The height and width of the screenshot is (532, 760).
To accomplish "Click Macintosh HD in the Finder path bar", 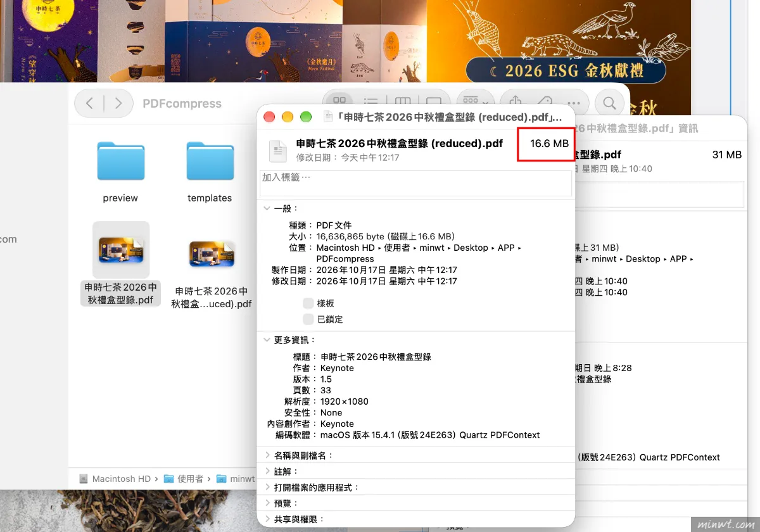I will [115, 479].
